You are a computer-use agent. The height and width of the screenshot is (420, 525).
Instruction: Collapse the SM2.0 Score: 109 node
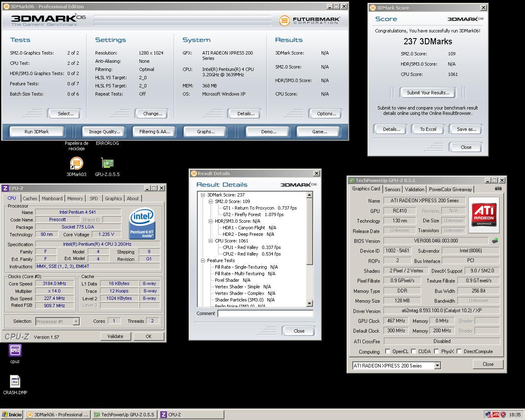[x=210, y=201]
